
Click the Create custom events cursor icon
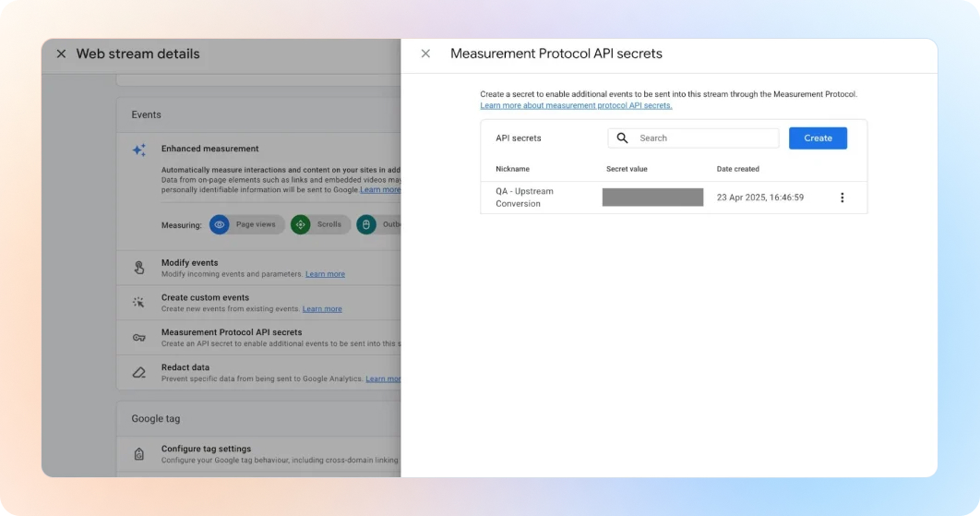(x=138, y=303)
